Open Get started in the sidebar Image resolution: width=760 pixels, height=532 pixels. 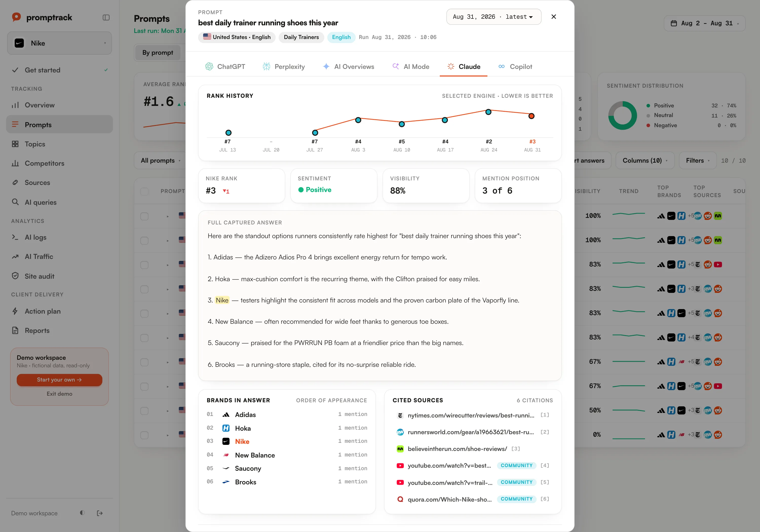(x=60, y=70)
